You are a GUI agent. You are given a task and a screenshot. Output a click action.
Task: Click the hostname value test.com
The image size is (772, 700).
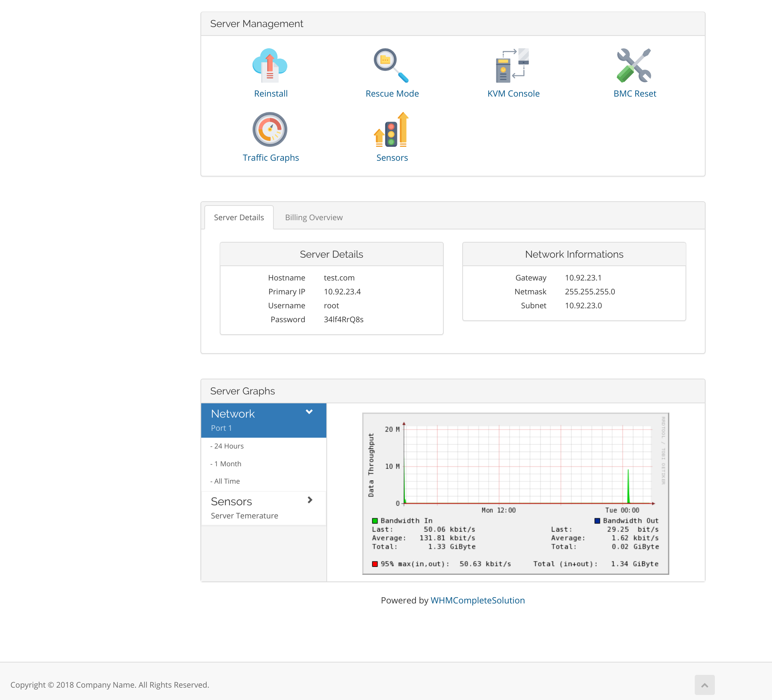tap(339, 278)
